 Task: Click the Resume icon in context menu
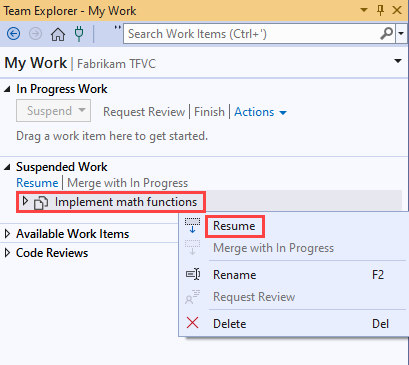tap(193, 226)
